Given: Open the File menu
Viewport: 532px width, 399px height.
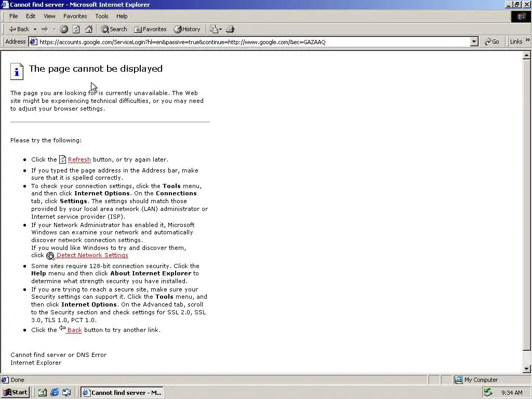Looking at the screenshot, I should [14, 16].
